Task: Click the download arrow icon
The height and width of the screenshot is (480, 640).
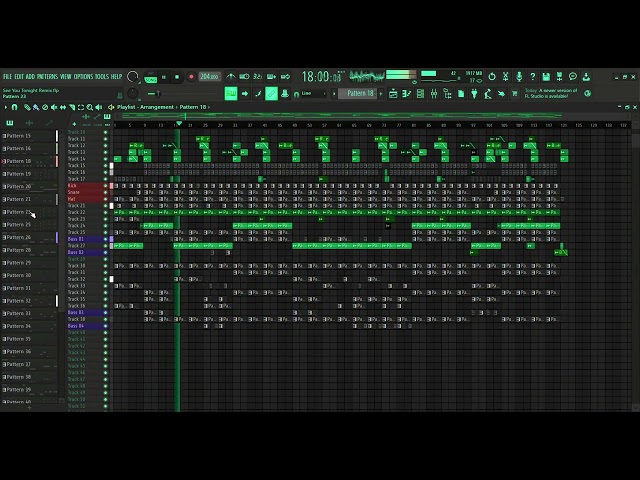Action: tap(587, 77)
